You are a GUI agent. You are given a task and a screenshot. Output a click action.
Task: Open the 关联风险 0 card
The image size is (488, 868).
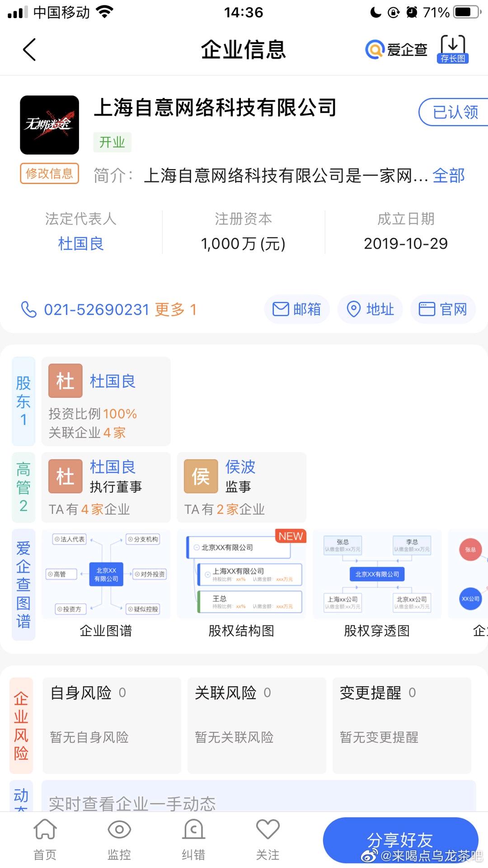257,726
